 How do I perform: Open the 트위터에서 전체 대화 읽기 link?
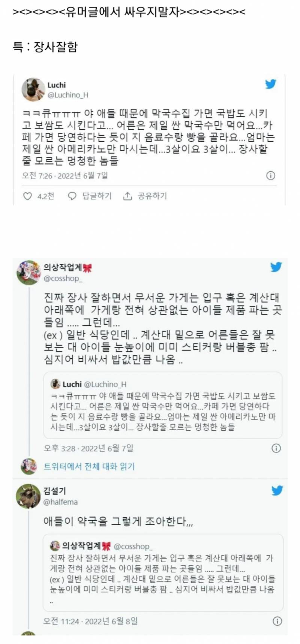[89, 466]
